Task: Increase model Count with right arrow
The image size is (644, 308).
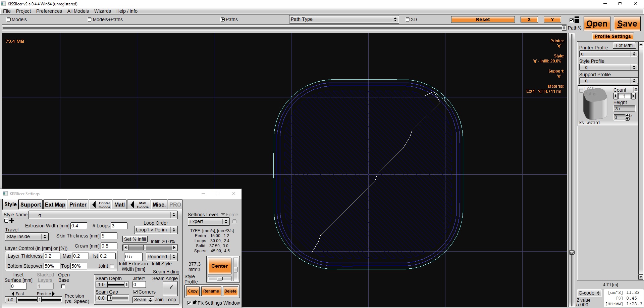Action: [633, 96]
